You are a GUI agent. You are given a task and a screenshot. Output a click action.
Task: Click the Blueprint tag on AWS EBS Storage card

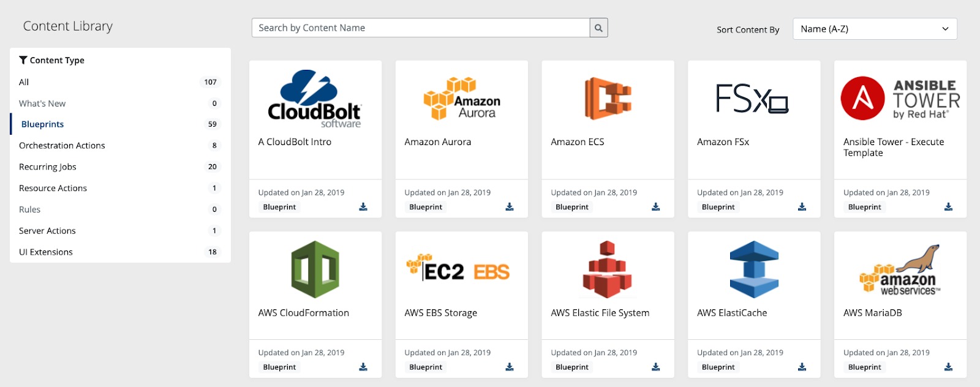tap(426, 367)
